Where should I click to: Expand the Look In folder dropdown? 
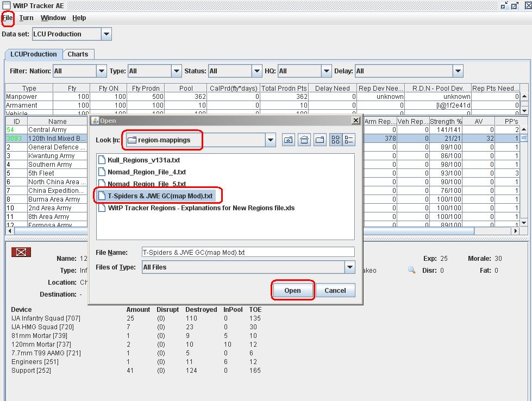pos(271,140)
